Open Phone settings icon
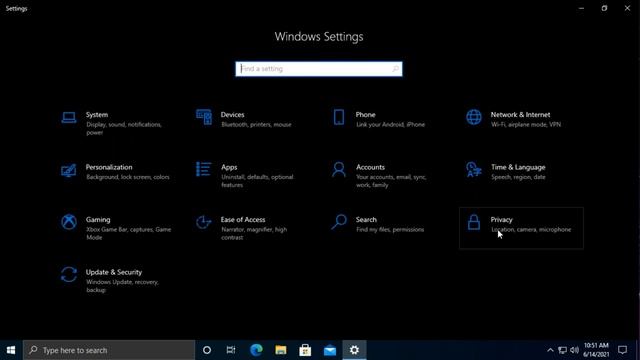The height and width of the screenshot is (360, 640). coord(339,117)
